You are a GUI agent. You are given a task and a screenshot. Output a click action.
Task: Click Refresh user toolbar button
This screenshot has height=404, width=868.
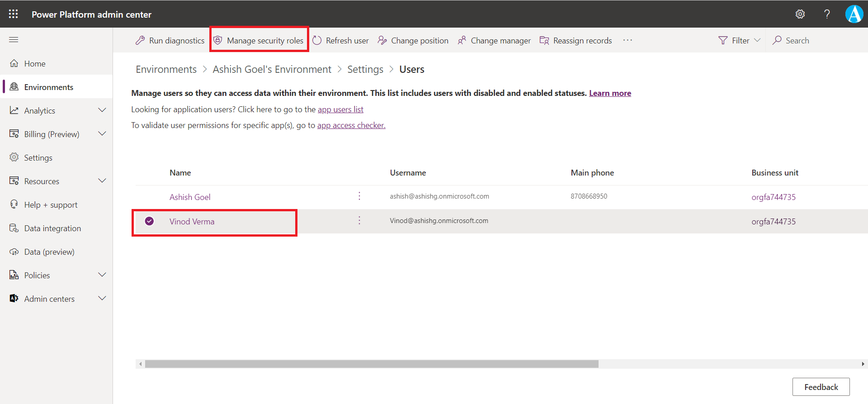click(341, 41)
